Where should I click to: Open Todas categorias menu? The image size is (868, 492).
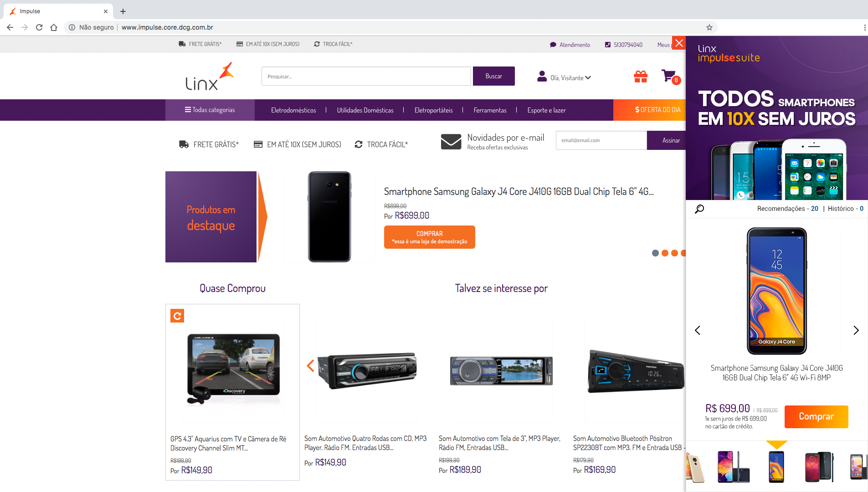(210, 110)
